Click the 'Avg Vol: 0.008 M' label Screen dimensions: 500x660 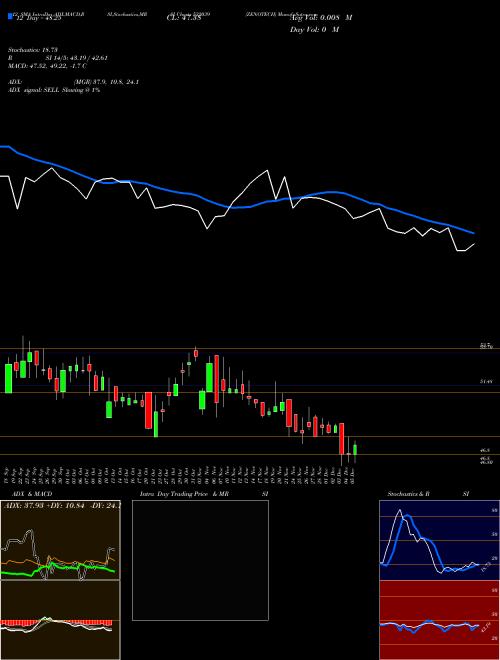[321, 18]
